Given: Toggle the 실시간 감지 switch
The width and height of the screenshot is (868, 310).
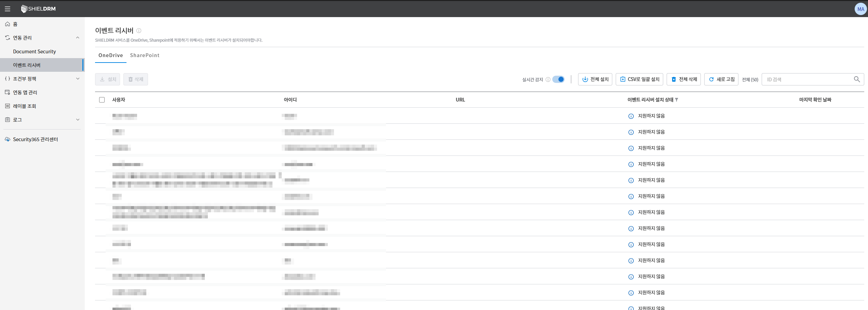Looking at the screenshot, I should tap(558, 79).
